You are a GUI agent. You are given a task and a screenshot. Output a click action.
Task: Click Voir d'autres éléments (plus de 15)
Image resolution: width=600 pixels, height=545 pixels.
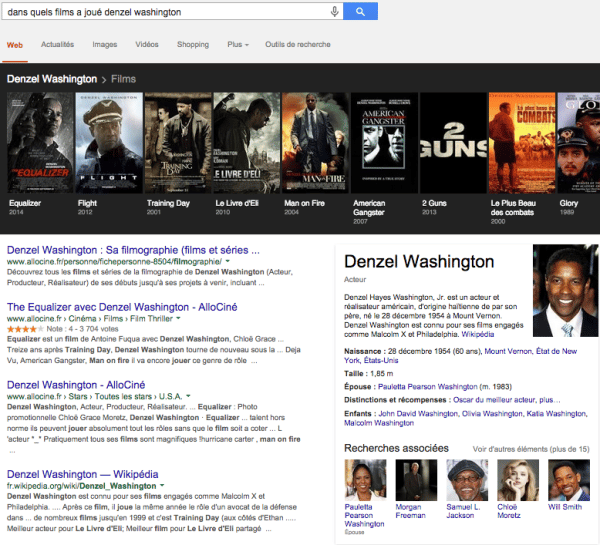(x=531, y=449)
